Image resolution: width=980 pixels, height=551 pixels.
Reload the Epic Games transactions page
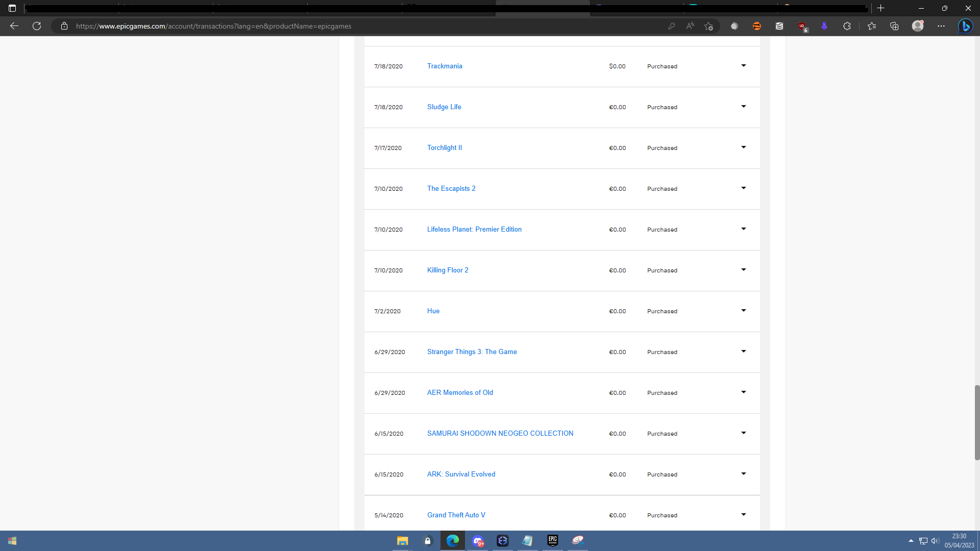(37, 26)
